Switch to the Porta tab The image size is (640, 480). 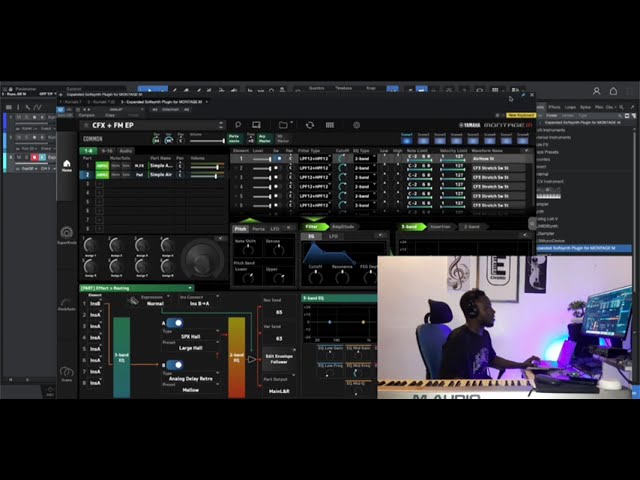(x=258, y=229)
